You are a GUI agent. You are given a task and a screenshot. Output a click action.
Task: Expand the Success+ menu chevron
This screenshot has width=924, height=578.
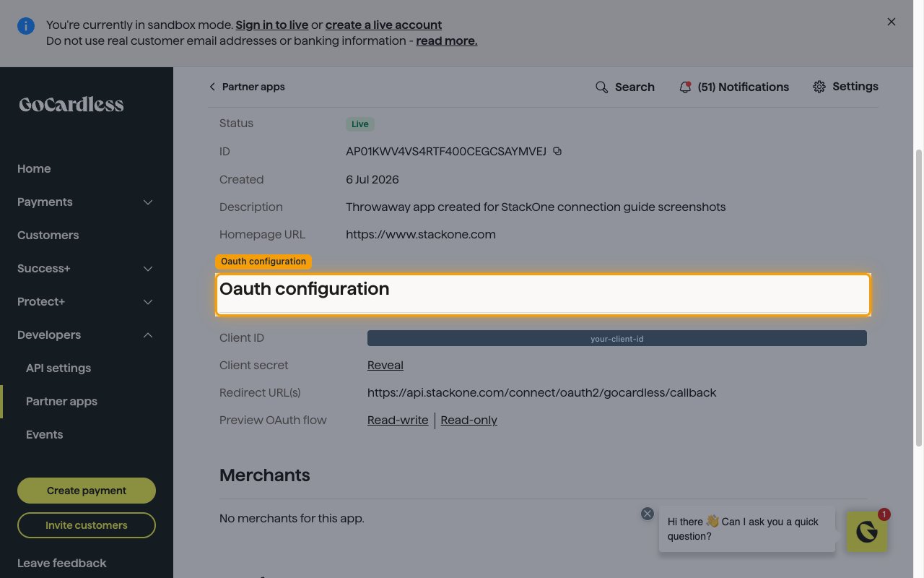coord(148,269)
